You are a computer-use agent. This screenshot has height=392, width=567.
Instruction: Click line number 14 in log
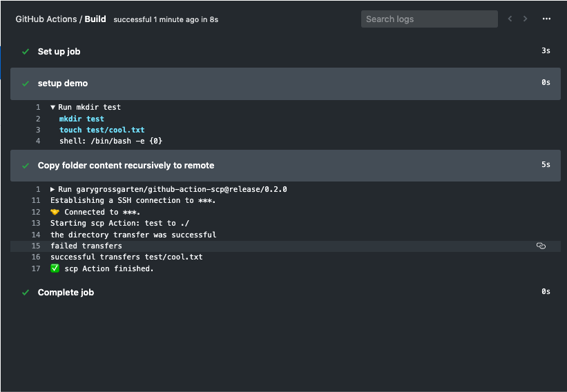36,235
